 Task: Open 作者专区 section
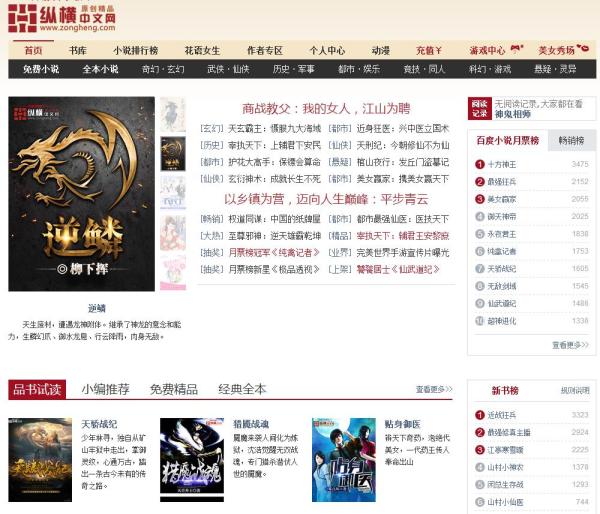tap(265, 51)
